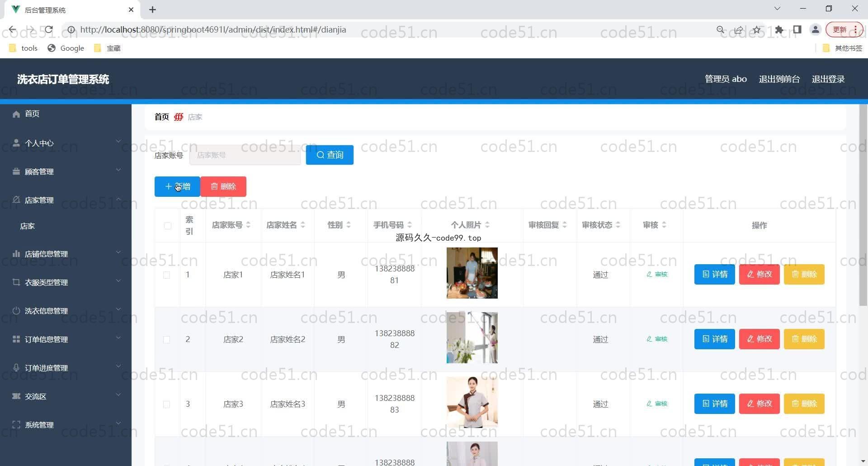
Task: Expand the 店铺信息管理 menu chevron
Action: pos(118,252)
